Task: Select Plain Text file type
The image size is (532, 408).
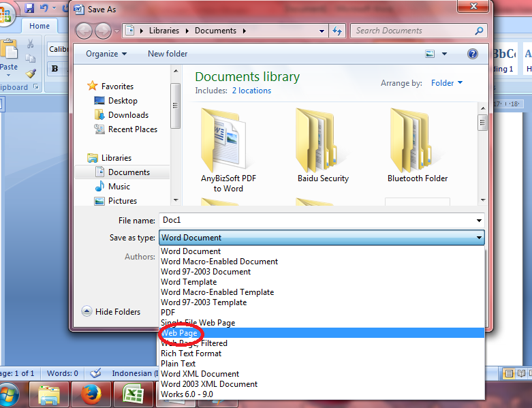Action: (322, 364)
